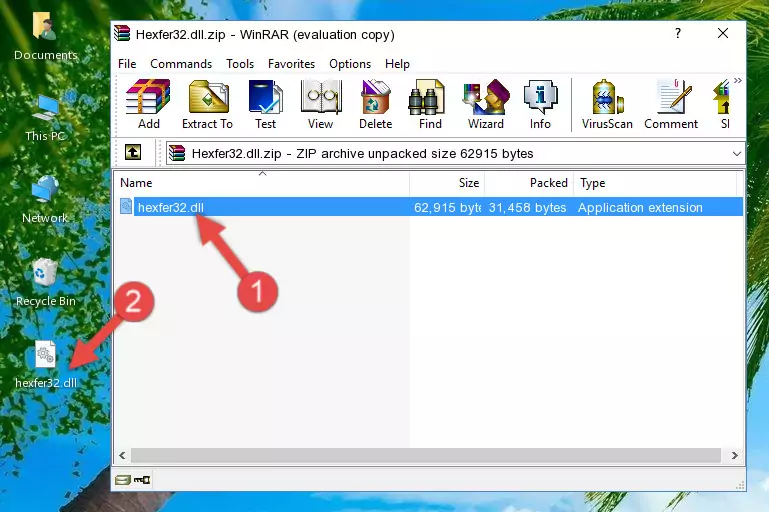Viewport: 769px width, 512px height.
Task: Open the Options menu
Action: 350,64
